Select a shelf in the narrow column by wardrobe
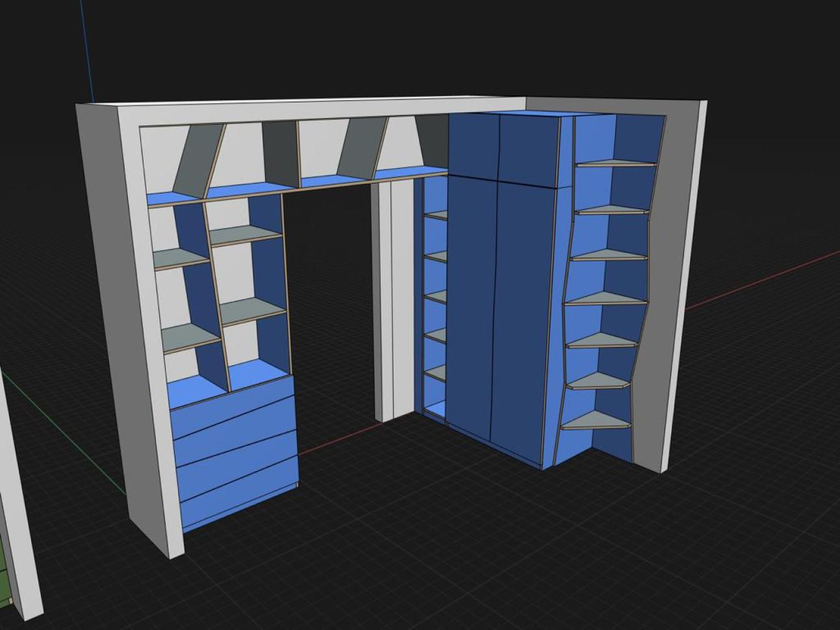The width and height of the screenshot is (840, 630). pyautogui.click(x=437, y=296)
